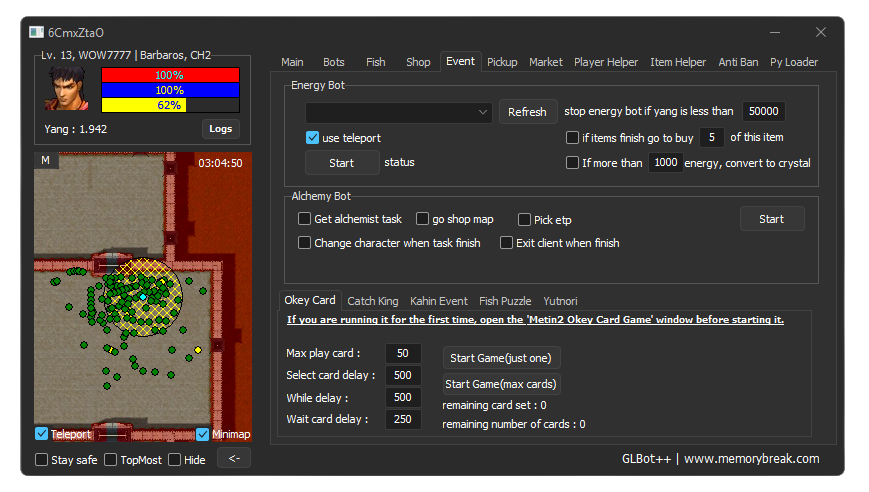Screen dimensions: 869x492
Task: Click the 'Wait card delay' field
Action: click(x=403, y=419)
